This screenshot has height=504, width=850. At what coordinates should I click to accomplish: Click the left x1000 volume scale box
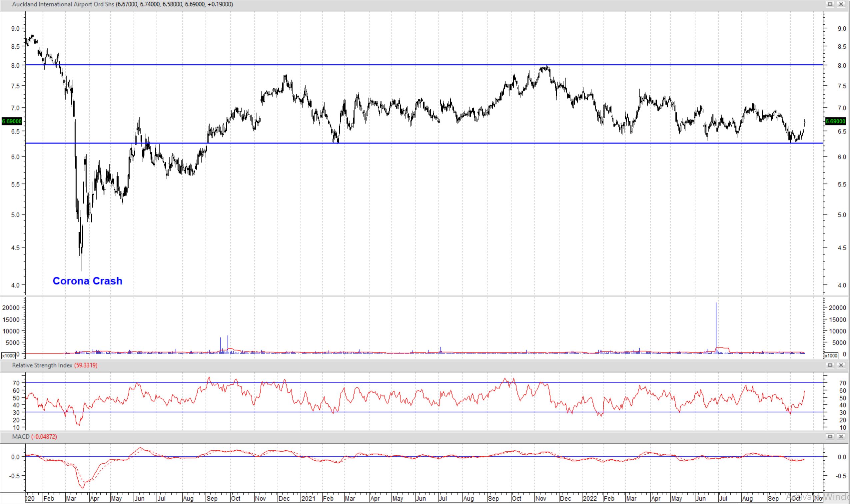click(8, 356)
